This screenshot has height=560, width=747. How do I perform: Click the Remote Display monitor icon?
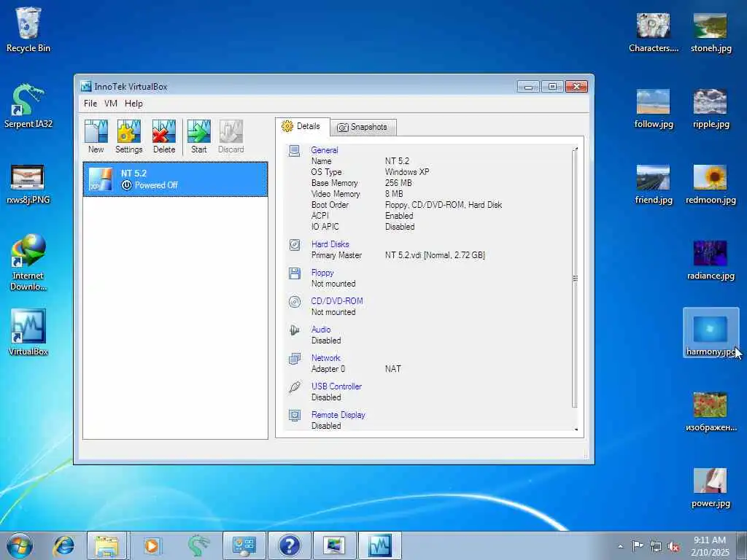pyautogui.click(x=295, y=416)
